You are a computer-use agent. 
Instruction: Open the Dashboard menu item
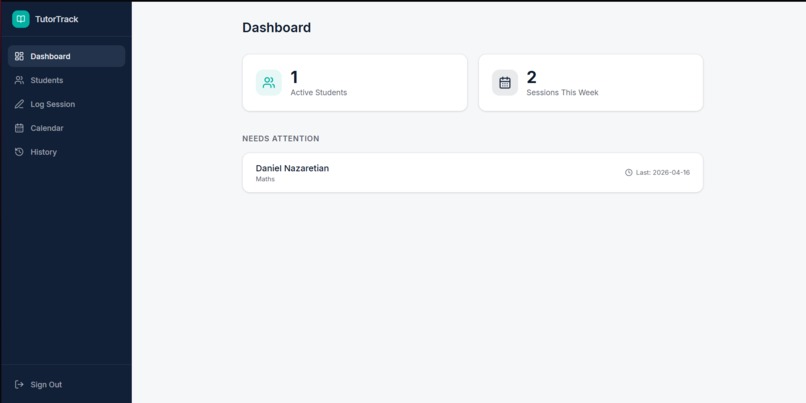click(x=66, y=56)
